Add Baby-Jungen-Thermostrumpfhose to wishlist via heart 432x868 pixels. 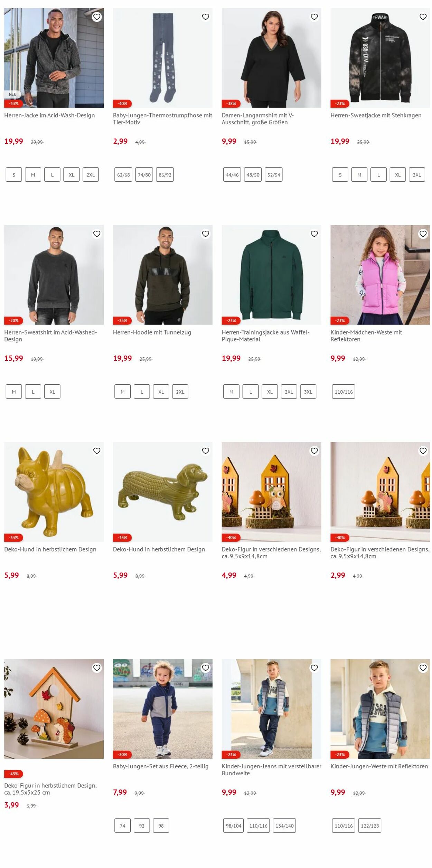206,17
